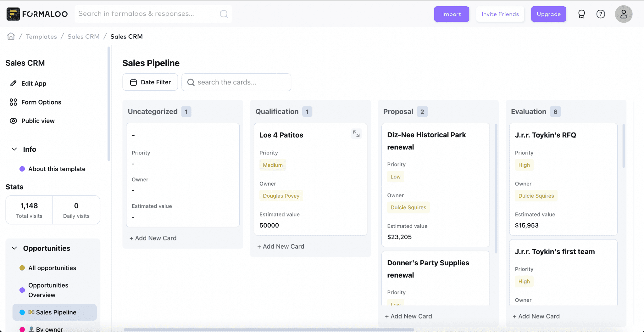Open All opportunities view
The image size is (644, 332).
pyautogui.click(x=52, y=268)
